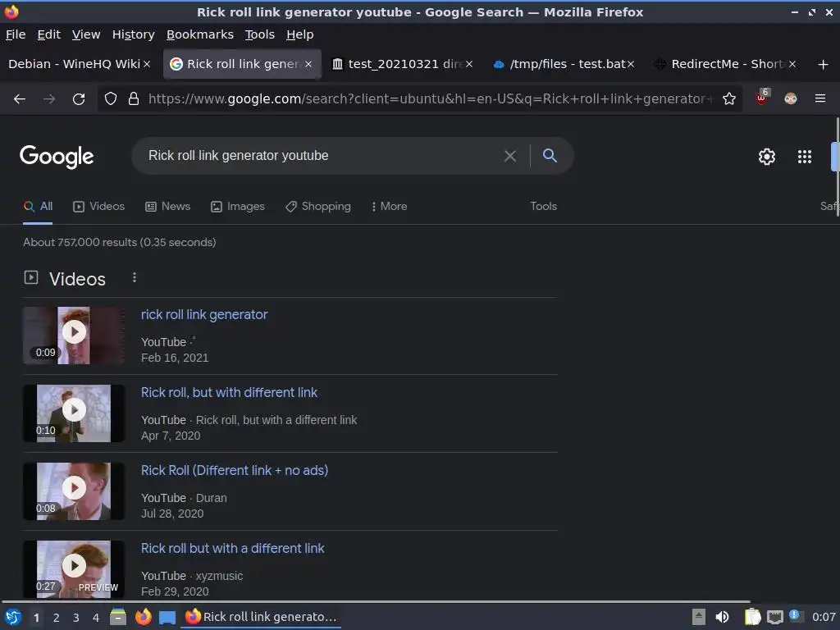Filter results by Videos
Viewport: 840px width, 630px height.
(x=98, y=206)
